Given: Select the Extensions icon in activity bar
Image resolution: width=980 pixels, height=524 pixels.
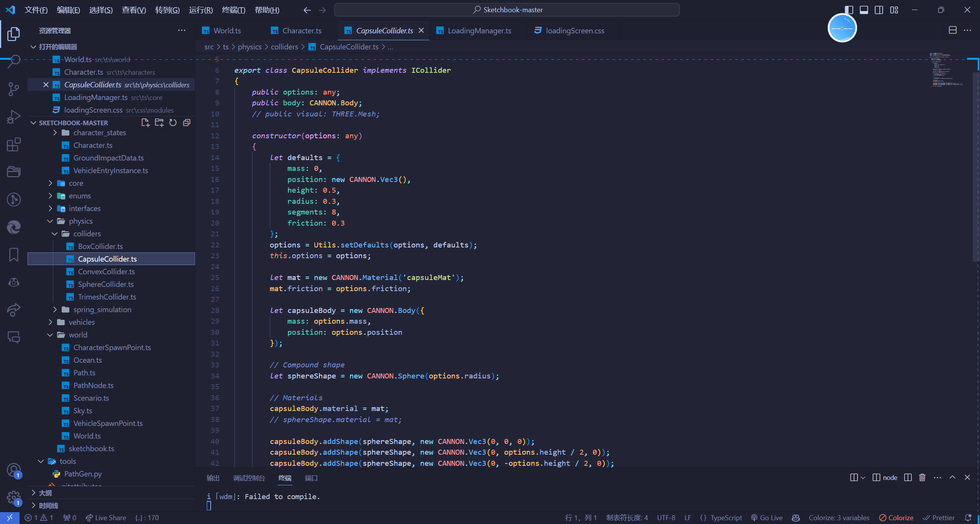Looking at the screenshot, I should click(14, 145).
